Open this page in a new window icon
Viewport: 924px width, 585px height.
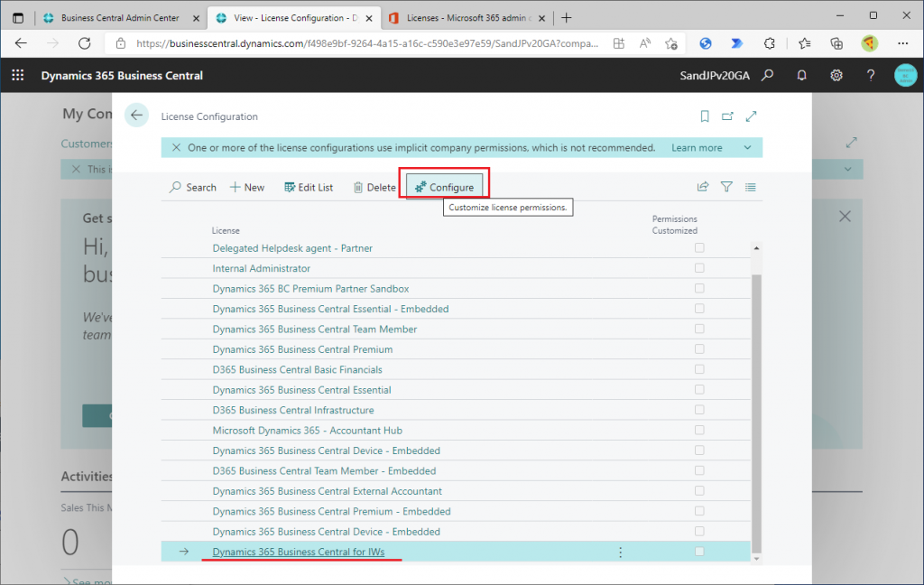point(728,116)
